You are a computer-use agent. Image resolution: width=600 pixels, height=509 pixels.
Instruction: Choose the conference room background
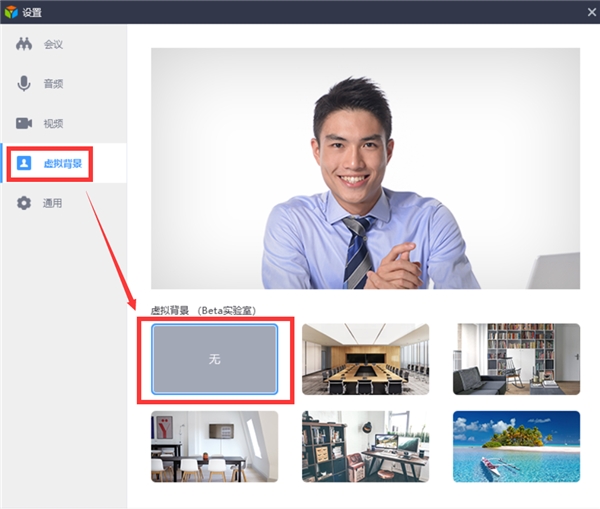point(365,359)
